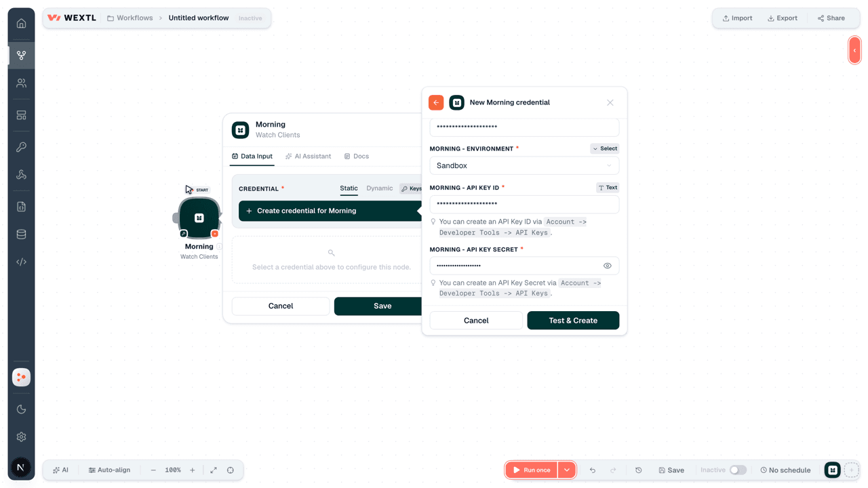868x488 pixels.
Task: Open the file-code icon in the sidebar
Action: [21, 207]
